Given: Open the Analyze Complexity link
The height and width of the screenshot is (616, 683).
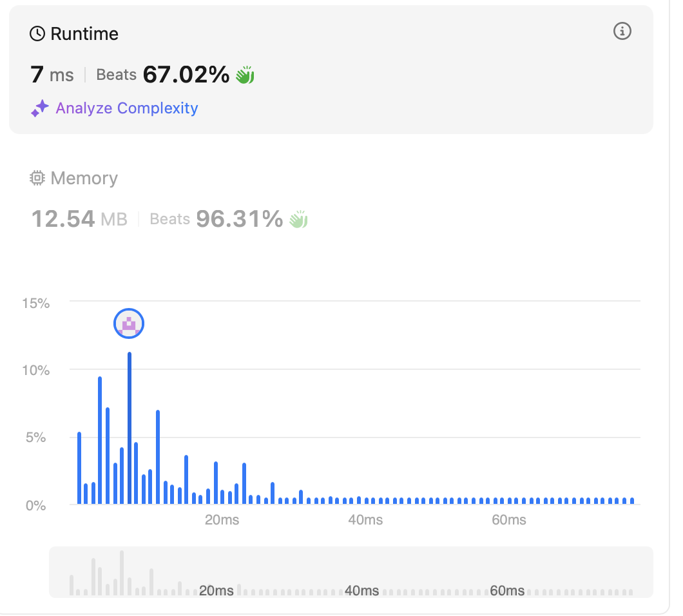Looking at the screenshot, I should click(x=127, y=108).
